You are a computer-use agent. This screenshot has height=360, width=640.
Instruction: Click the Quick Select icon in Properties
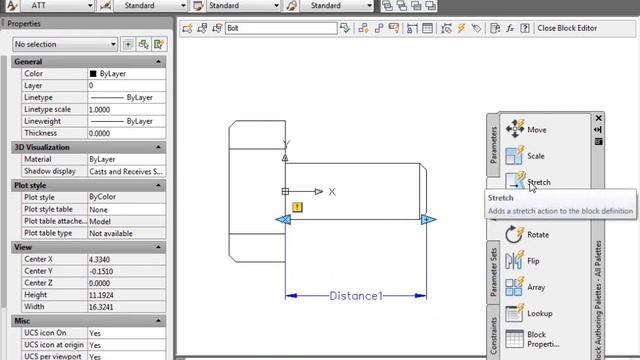click(159, 44)
